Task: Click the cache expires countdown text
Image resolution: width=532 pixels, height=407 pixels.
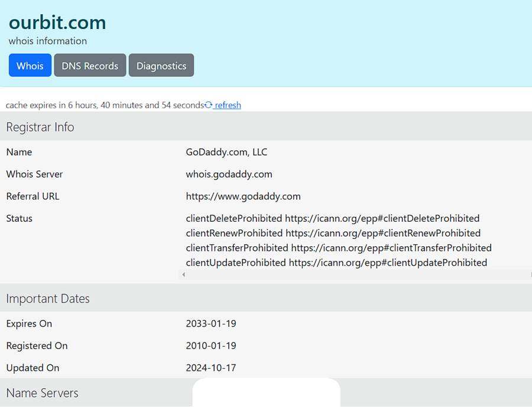Action: 105,105
